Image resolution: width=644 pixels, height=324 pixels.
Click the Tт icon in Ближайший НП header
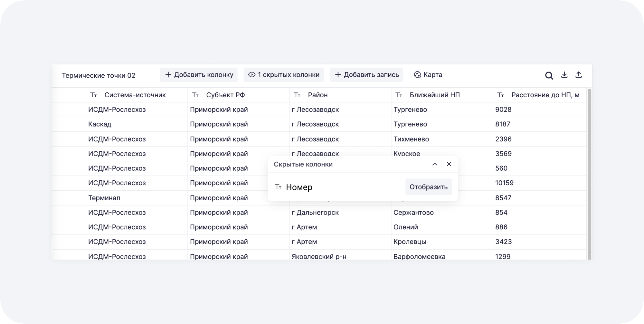point(399,95)
